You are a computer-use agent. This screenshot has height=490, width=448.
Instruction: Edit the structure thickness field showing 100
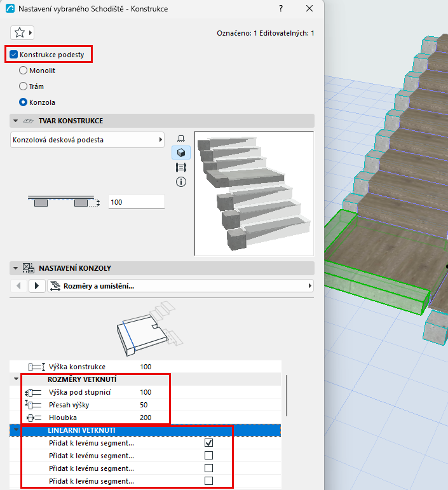(x=137, y=202)
